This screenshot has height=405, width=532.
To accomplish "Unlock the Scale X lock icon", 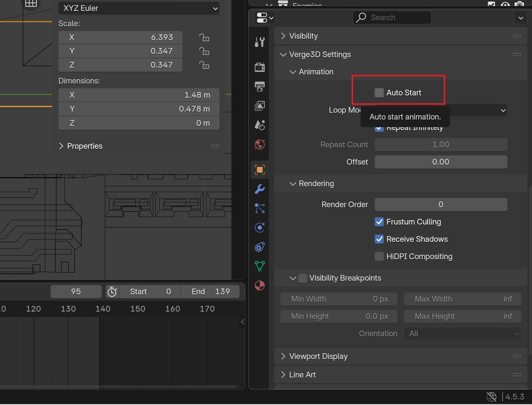I will tap(204, 37).
